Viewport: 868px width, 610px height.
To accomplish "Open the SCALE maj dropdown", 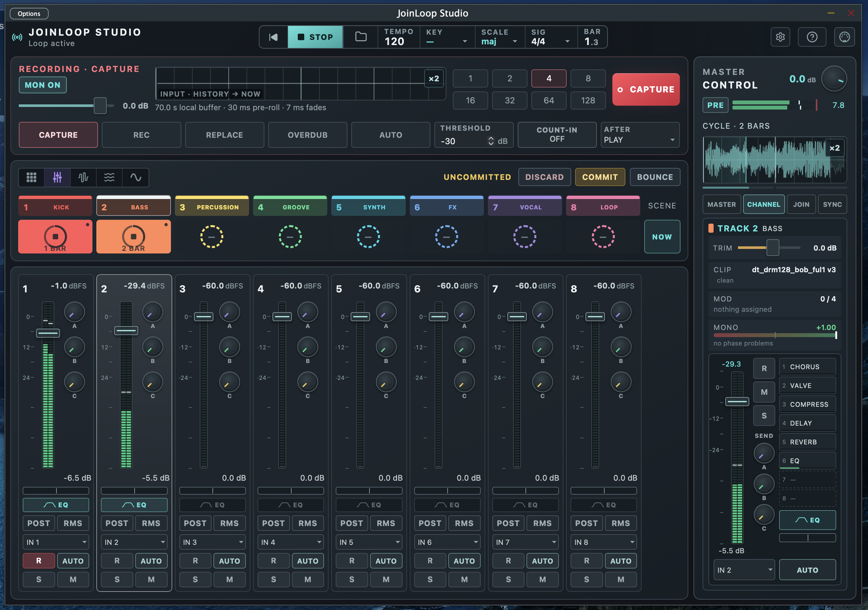I will click(500, 37).
